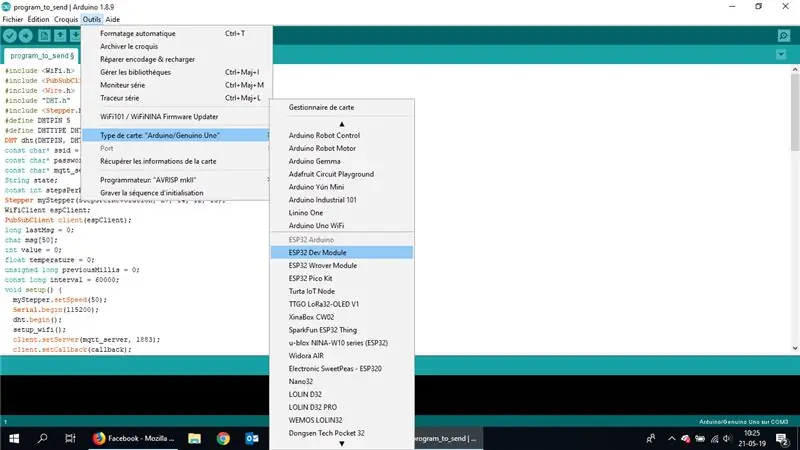The image size is (800, 450).
Task: Launch Google Chrome from taskbar
Action: coord(223,438)
